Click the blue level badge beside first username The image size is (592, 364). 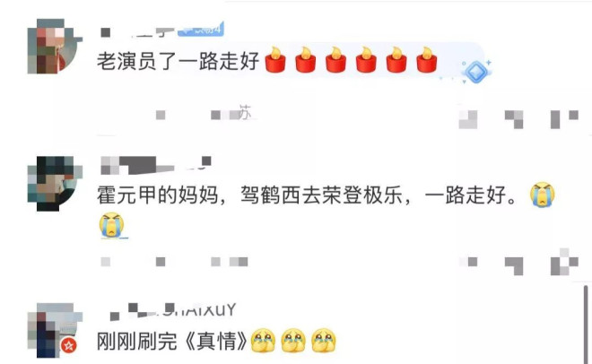[201, 29]
